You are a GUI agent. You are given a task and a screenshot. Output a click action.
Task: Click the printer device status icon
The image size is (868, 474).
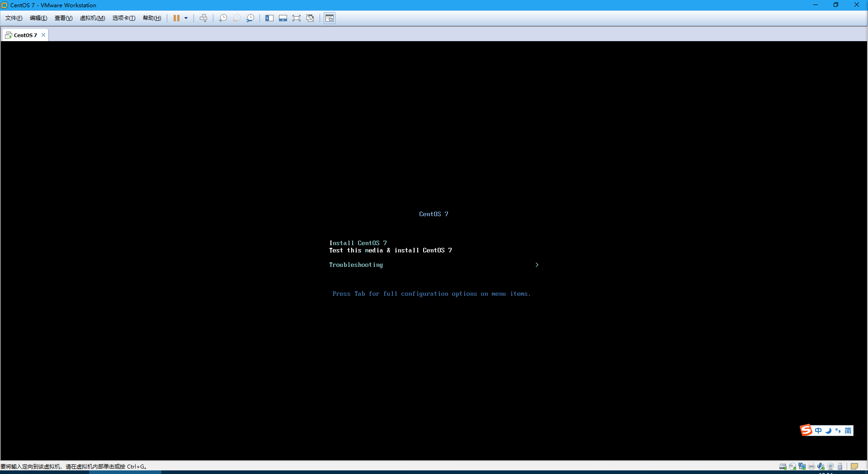pyautogui.click(x=811, y=466)
